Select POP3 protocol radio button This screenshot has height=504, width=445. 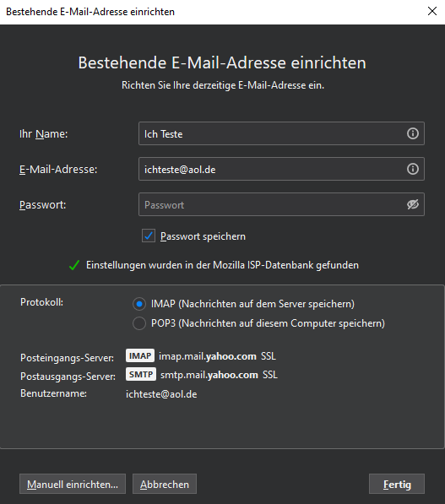tap(139, 323)
